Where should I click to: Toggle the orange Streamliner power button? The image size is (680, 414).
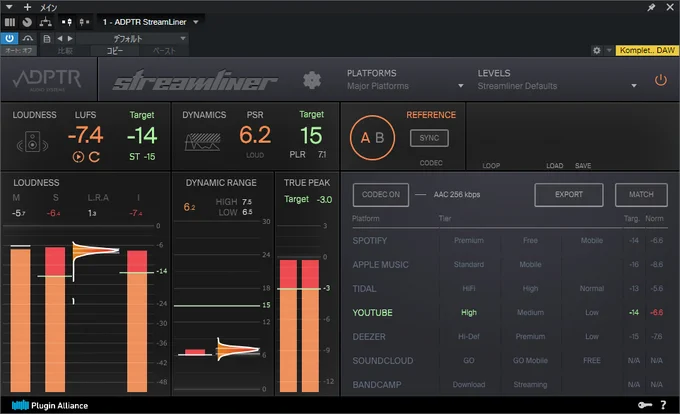click(x=660, y=80)
